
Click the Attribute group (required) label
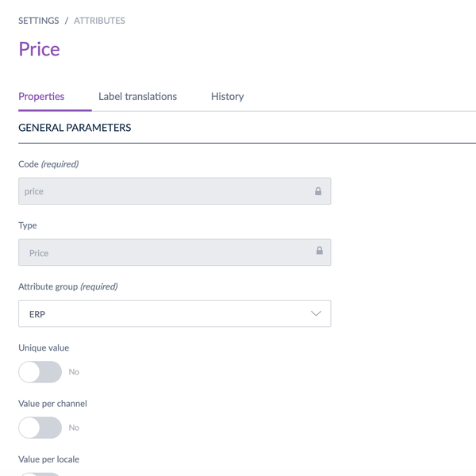click(x=68, y=286)
